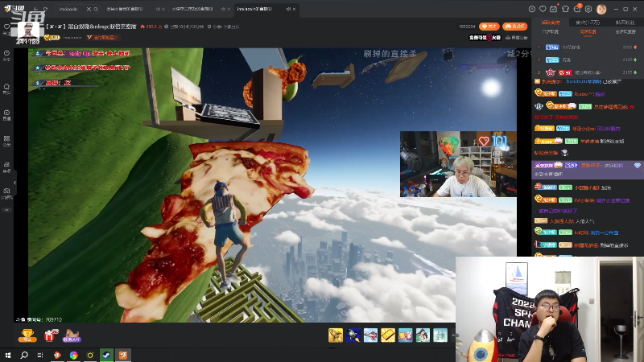Send the rocket gift in gift bar

click(353, 335)
